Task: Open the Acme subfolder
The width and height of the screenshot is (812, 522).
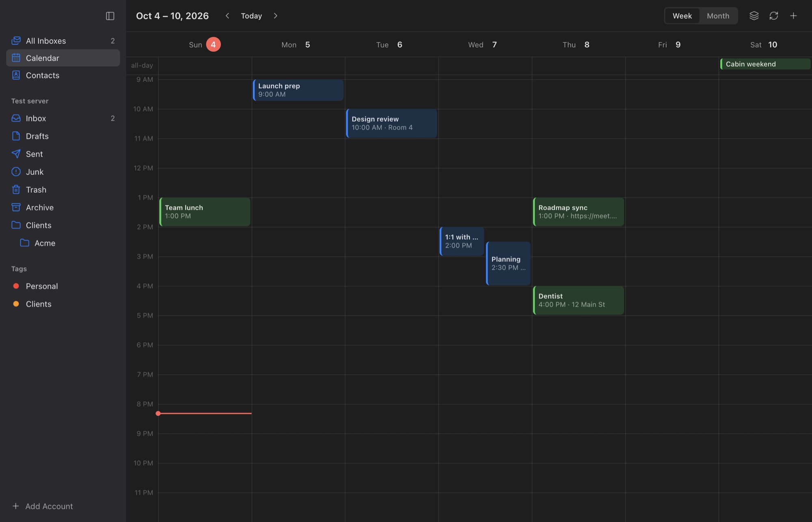Action: (63, 243)
